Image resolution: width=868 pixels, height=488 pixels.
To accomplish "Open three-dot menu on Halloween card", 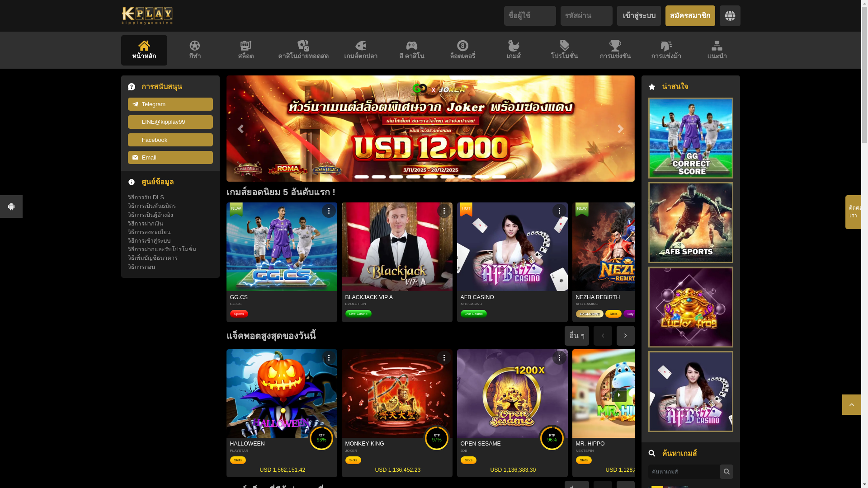I will [329, 358].
